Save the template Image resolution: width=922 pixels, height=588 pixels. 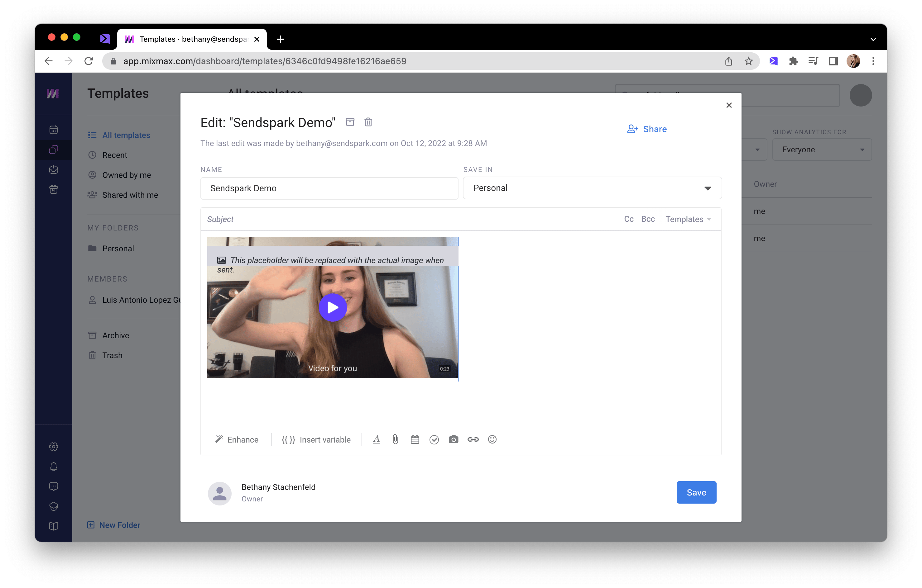(696, 492)
